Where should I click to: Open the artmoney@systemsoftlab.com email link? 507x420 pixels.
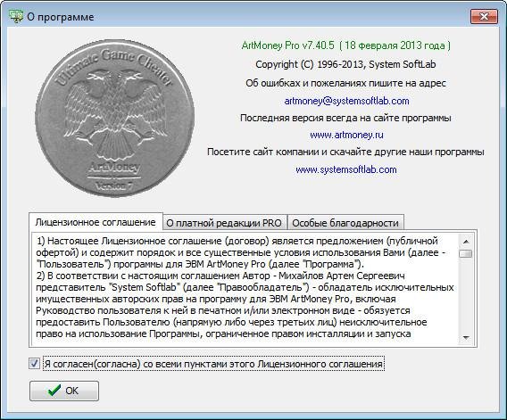point(346,101)
